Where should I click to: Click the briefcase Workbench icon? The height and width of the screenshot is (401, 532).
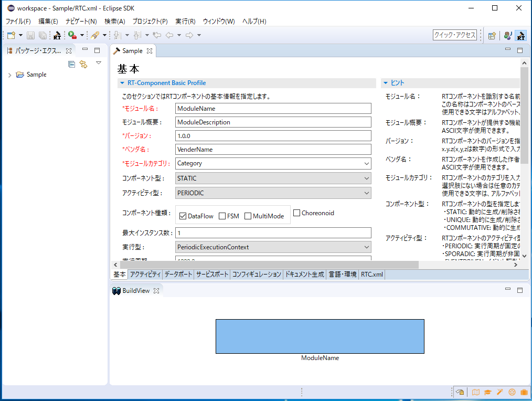pos(524,392)
